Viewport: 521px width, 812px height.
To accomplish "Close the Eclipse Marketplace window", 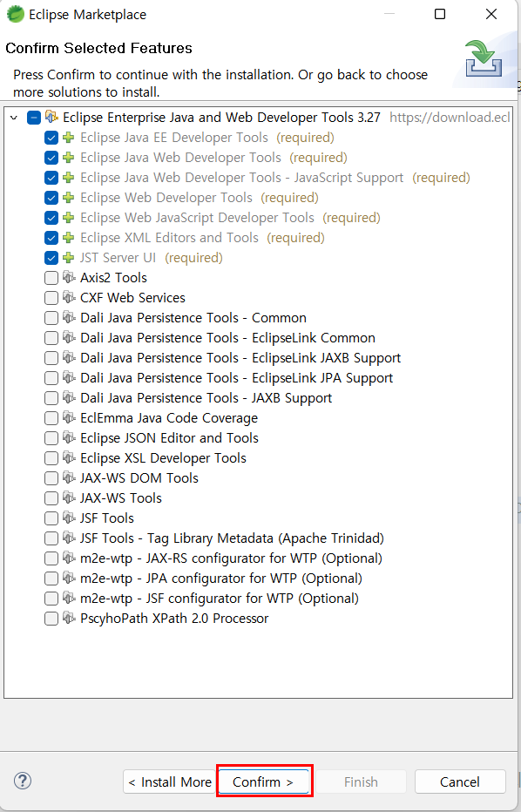I will (x=491, y=14).
